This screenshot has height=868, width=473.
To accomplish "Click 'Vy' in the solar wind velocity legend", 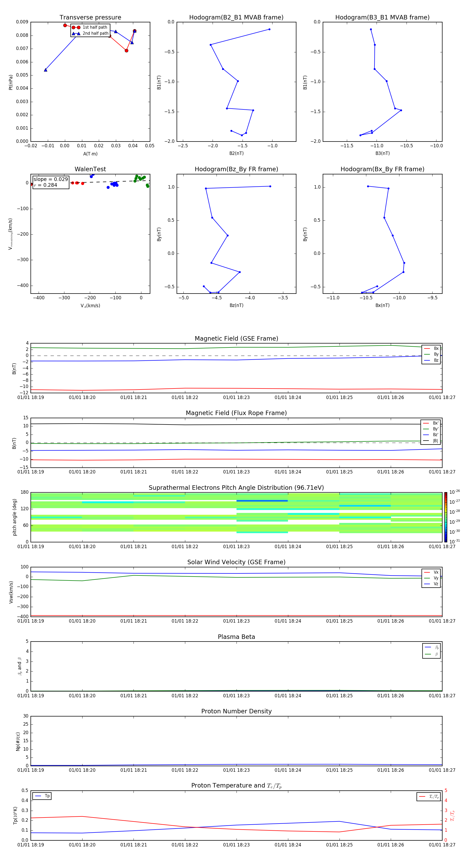I will (x=431, y=578).
